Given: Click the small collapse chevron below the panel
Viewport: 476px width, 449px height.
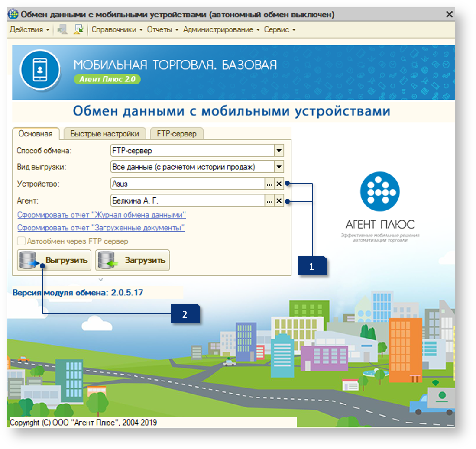Looking at the screenshot, I should click(x=101, y=279).
